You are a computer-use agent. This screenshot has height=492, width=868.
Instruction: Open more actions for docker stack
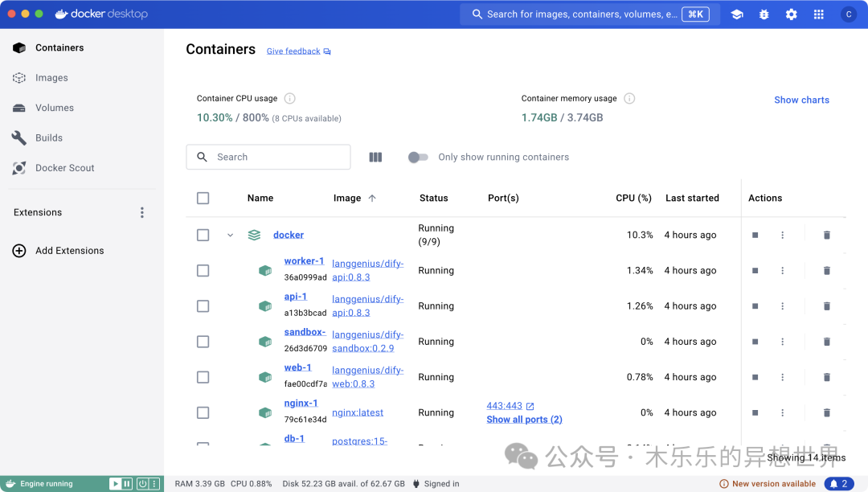tap(782, 236)
